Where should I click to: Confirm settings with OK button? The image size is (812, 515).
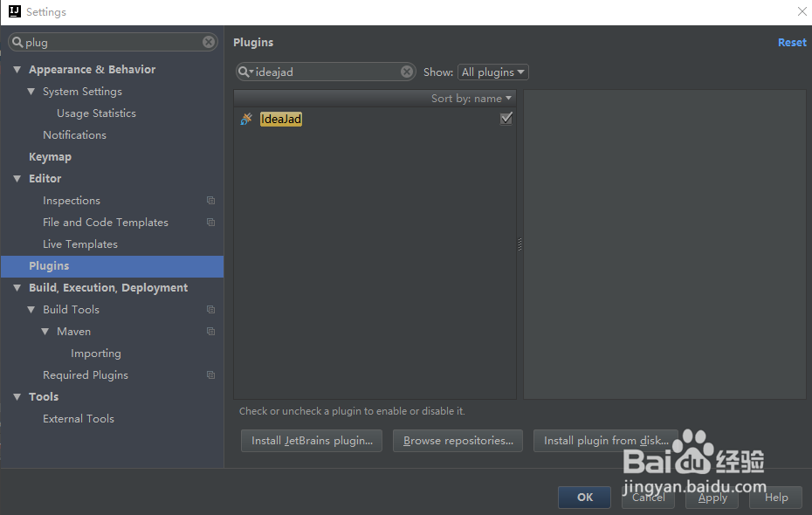coord(585,498)
